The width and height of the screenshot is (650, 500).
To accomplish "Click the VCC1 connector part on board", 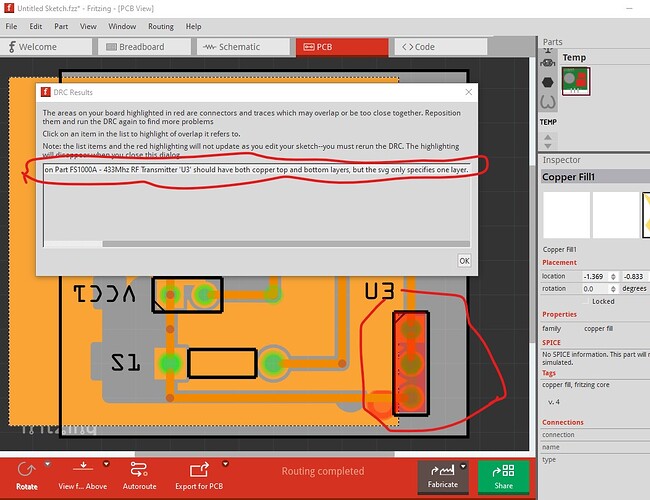I will [x=187, y=295].
